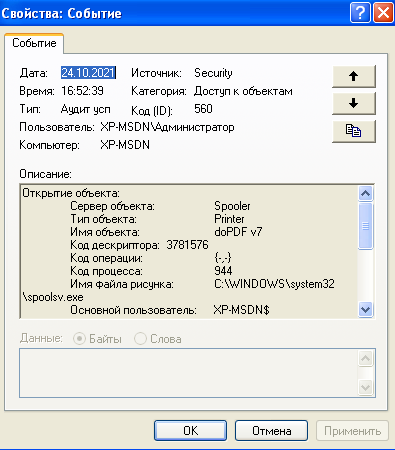
Task: Click the description scrollbar thumb
Action: tap(365, 226)
